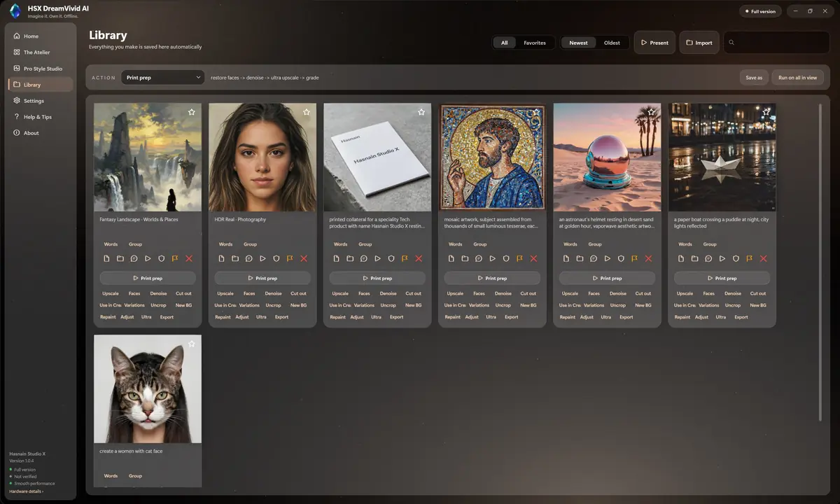Click the shield icon on mosaic artwork card

tap(506, 258)
